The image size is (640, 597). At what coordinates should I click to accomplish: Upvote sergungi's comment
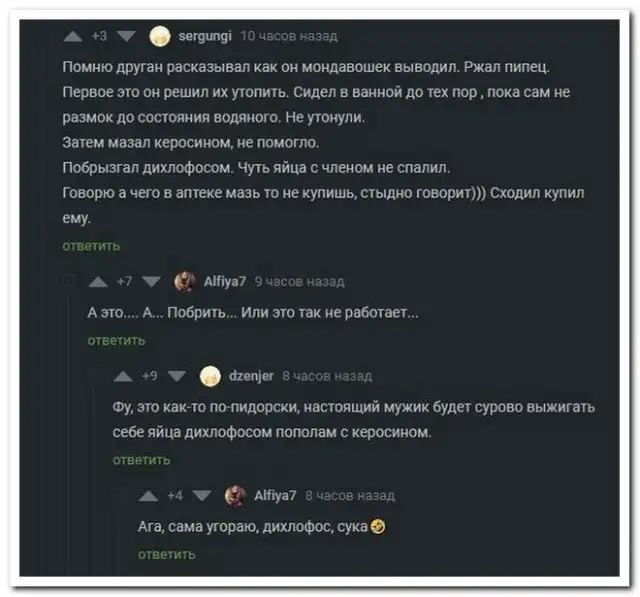click(x=72, y=37)
